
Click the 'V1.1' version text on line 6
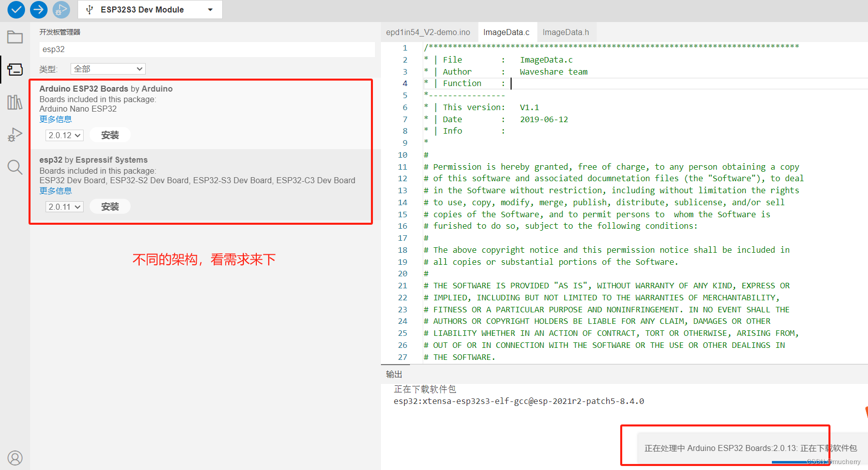[530, 107]
